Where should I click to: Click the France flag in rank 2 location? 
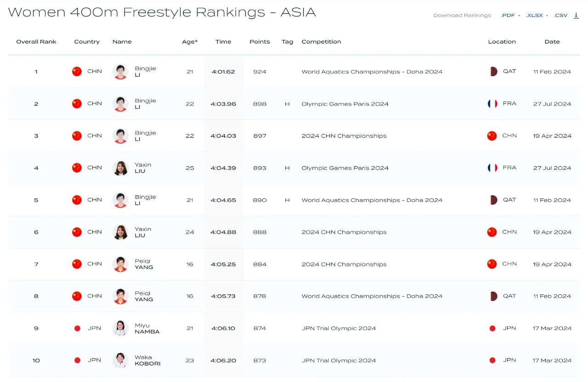pyautogui.click(x=492, y=103)
